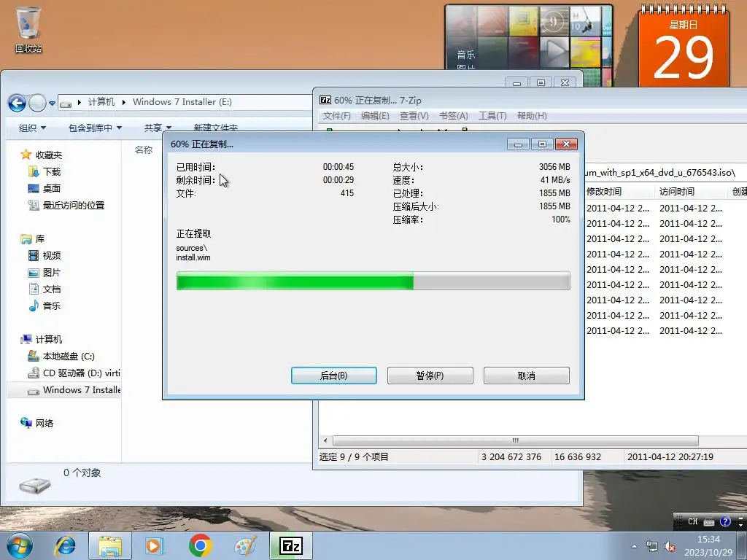
Task: Open CD 驱动器 (D:) drive
Action: pyautogui.click(x=74, y=373)
